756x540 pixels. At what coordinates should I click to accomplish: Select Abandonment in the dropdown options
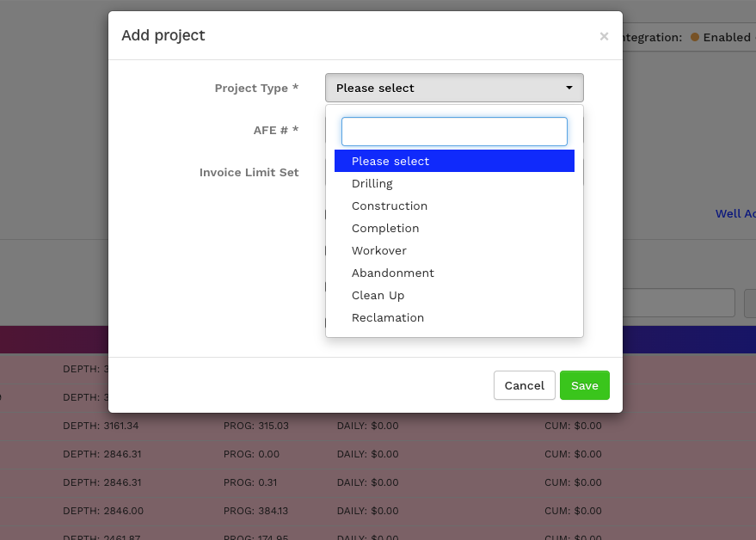[x=393, y=273]
